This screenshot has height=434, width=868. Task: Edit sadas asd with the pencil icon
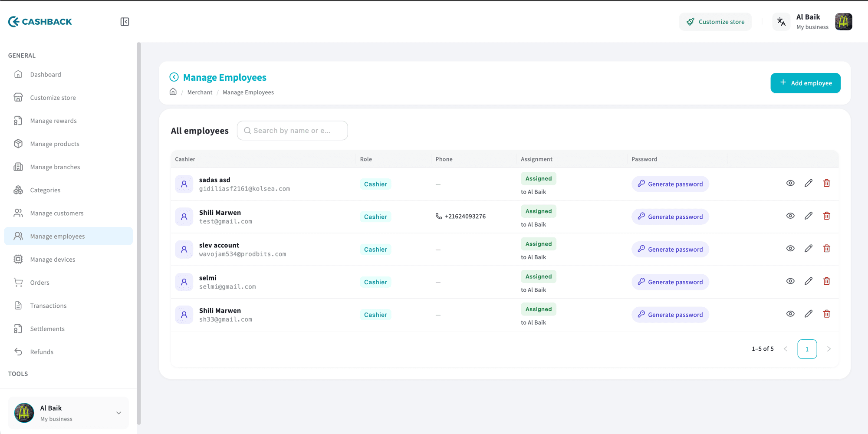click(809, 184)
